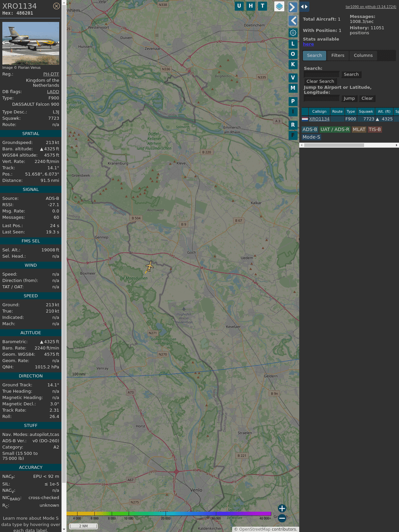Sort table by Squawk column

pos(366,112)
